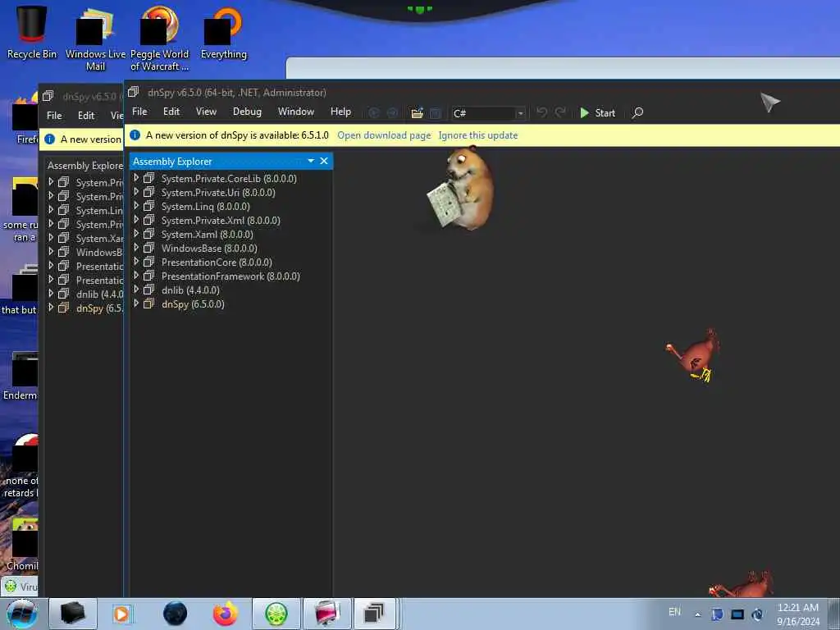The height and width of the screenshot is (630, 840).
Task: Select PresentationFramework (8.0.0.0) assembly text
Action: 231,276
